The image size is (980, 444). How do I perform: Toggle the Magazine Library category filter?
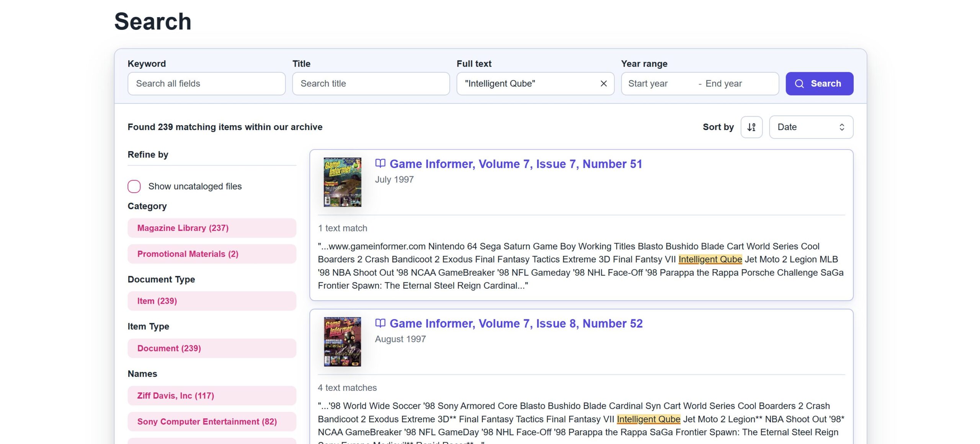[x=183, y=228]
